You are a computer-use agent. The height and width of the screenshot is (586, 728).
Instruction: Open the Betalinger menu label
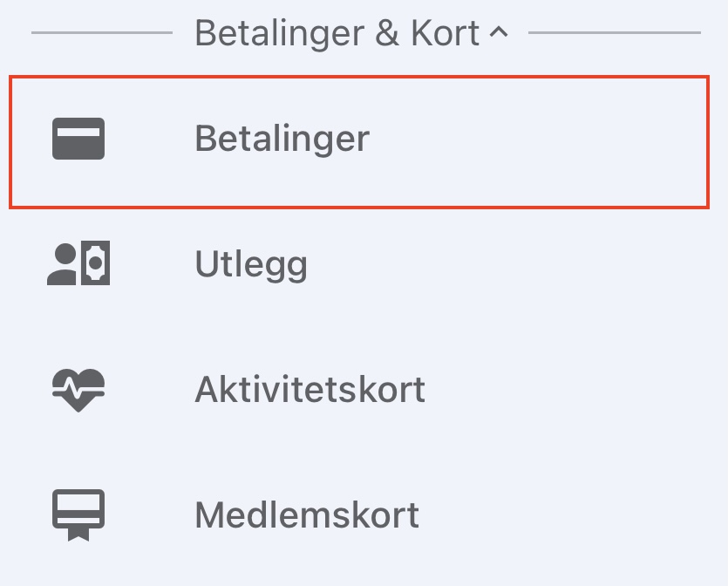282,140
